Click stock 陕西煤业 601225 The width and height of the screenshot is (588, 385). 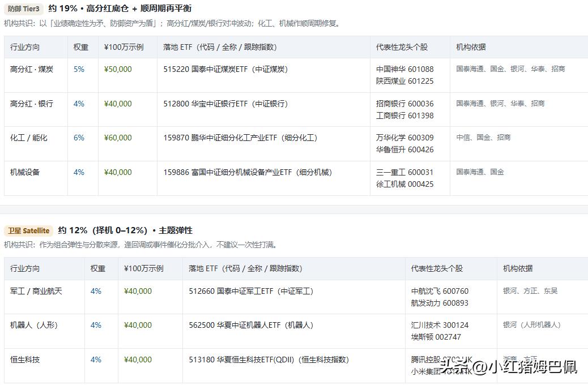pyautogui.click(x=404, y=81)
